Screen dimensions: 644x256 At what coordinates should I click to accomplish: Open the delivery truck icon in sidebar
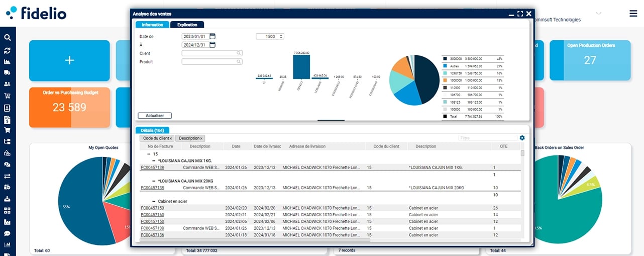[x=8, y=73]
